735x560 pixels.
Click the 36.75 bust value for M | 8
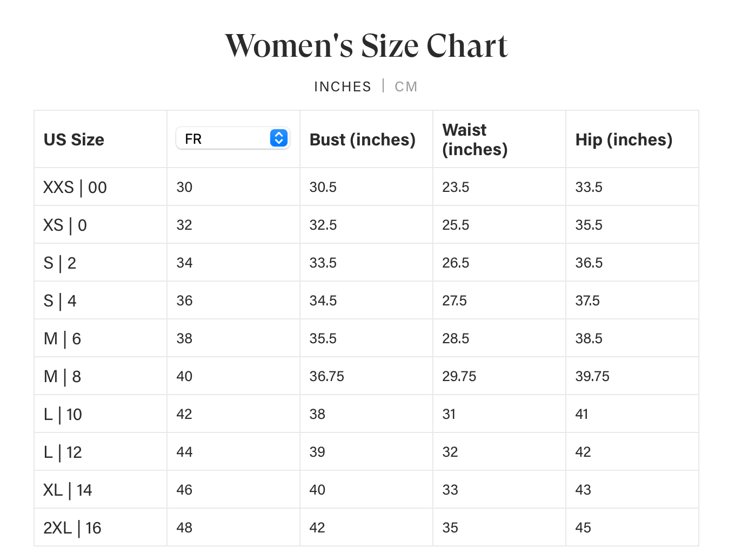326,377
